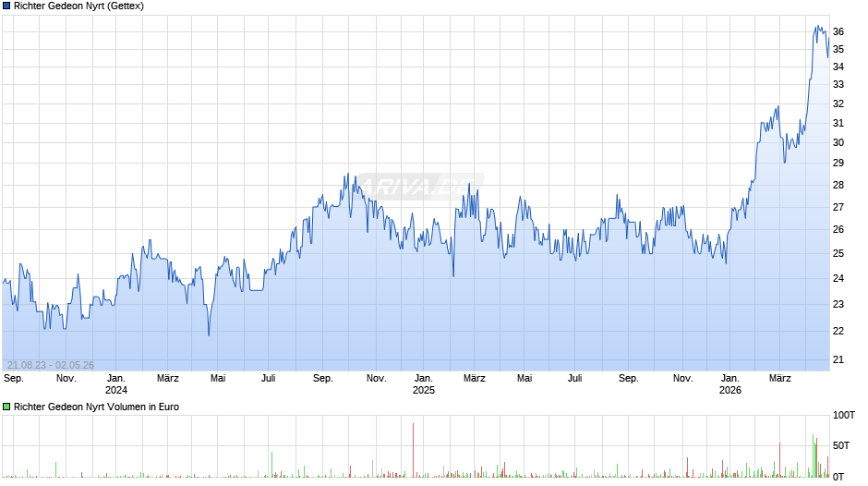Click the price axis value 31
Image resolution: width=868 pixels, height=486 pixels.
[x=838, y=123]
